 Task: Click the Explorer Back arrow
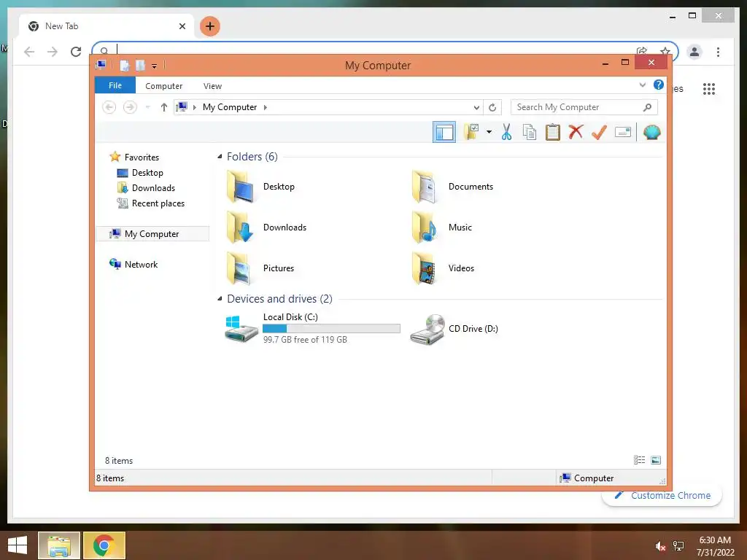coord(109,107)
